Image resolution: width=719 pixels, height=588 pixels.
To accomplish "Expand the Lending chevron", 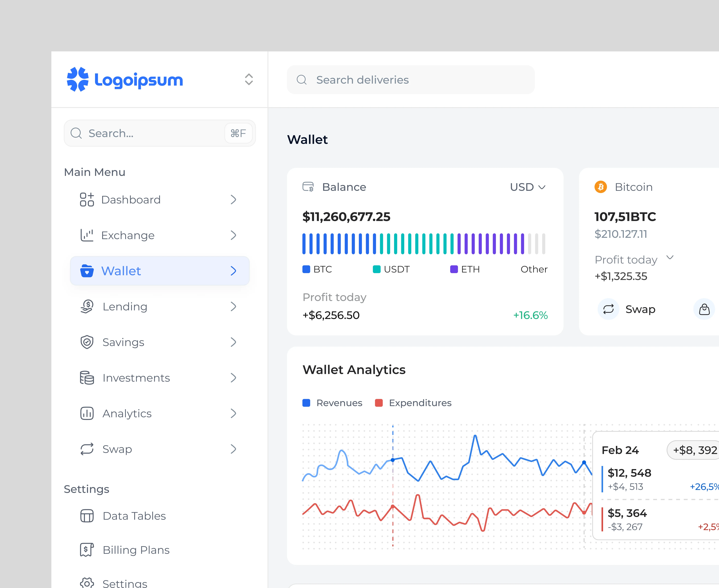I will coord(233,306).
